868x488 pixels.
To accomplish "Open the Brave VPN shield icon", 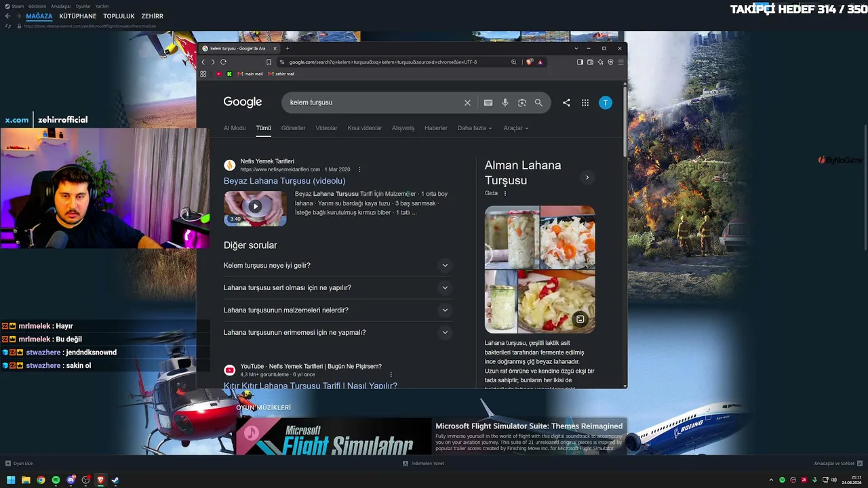I will click(x=610, y=62).
